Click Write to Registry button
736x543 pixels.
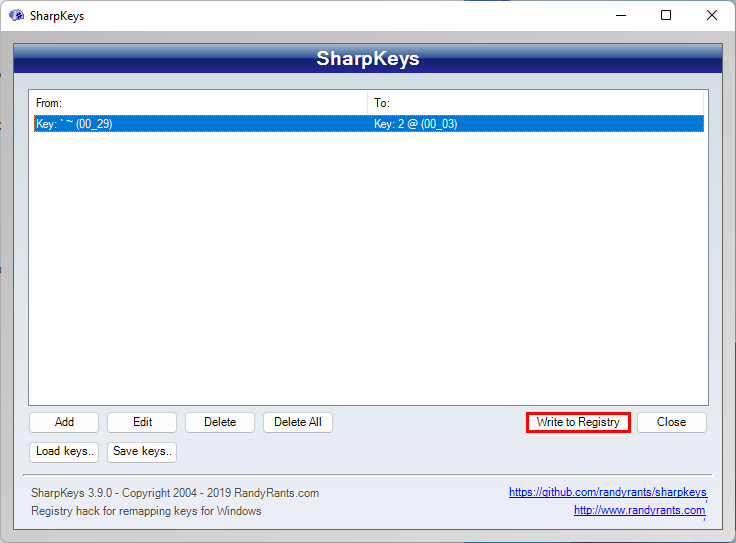[578, 422]
